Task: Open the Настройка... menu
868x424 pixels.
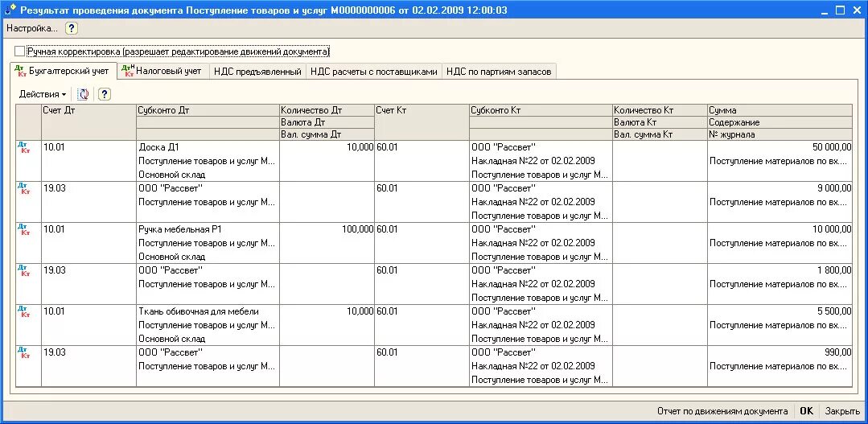Action: click(32, 28)
